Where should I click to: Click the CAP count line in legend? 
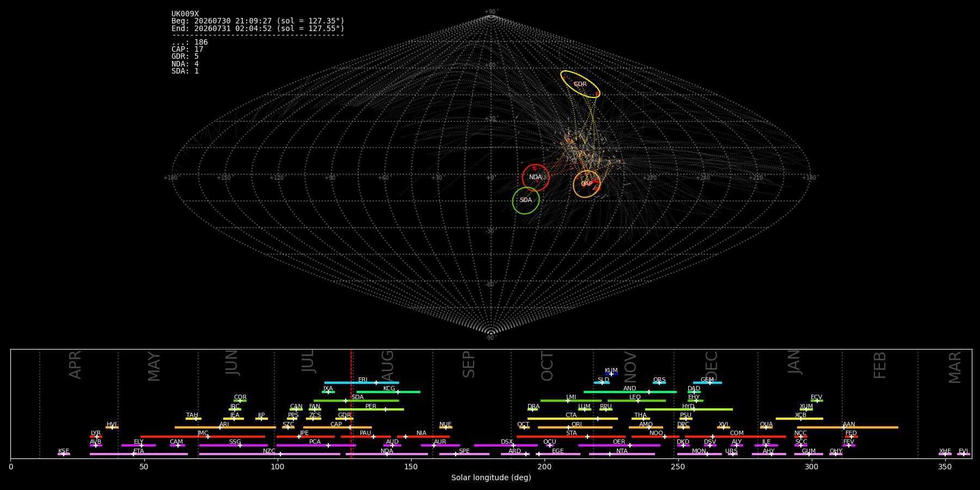(x=187, y=50)
